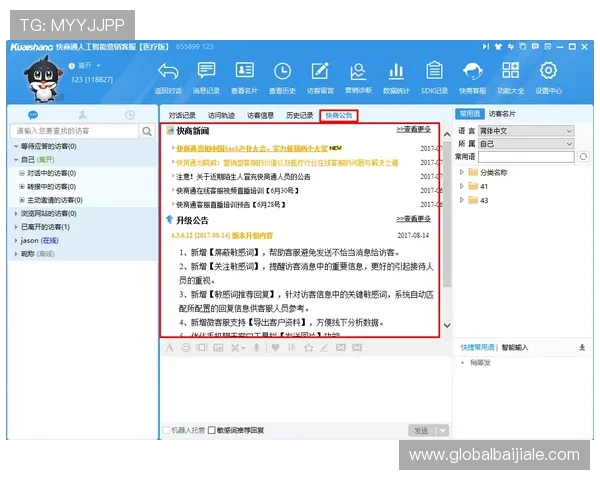600x480 pixels.
Task: Click the image insert icon in chat toolbar
Action: (x=218, y=348)
